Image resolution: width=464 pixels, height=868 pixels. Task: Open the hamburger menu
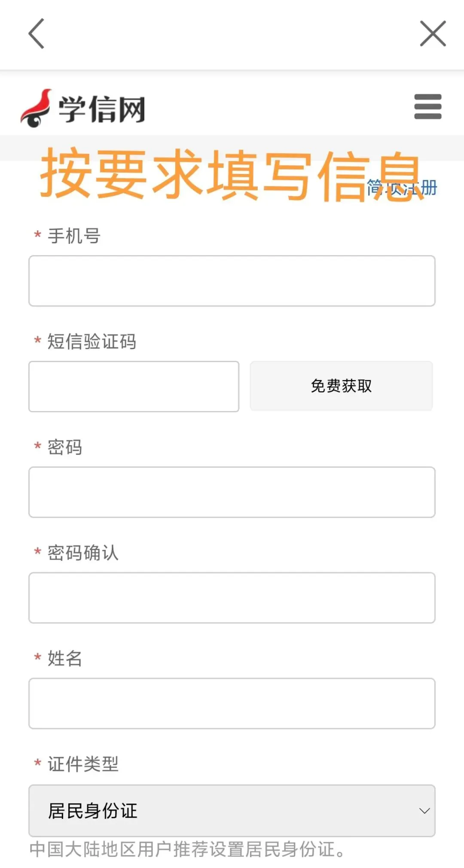(427, 107)
